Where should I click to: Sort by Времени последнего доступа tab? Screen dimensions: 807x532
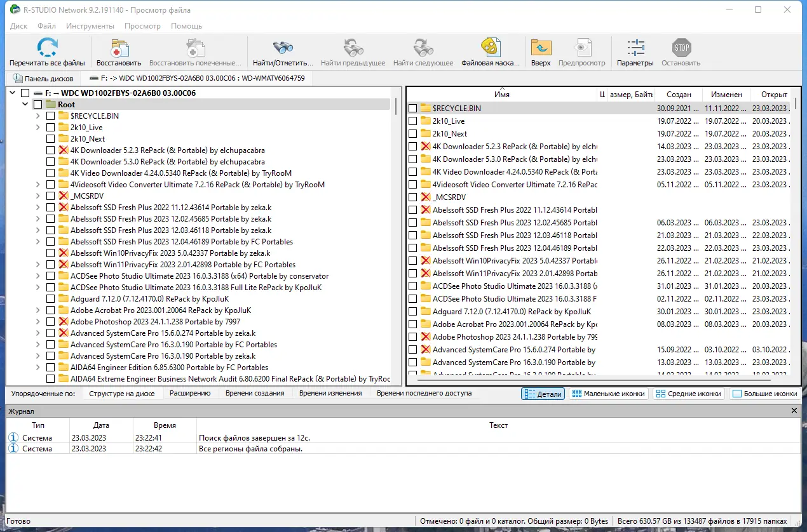pyautogui.click(x=424, y=393)
